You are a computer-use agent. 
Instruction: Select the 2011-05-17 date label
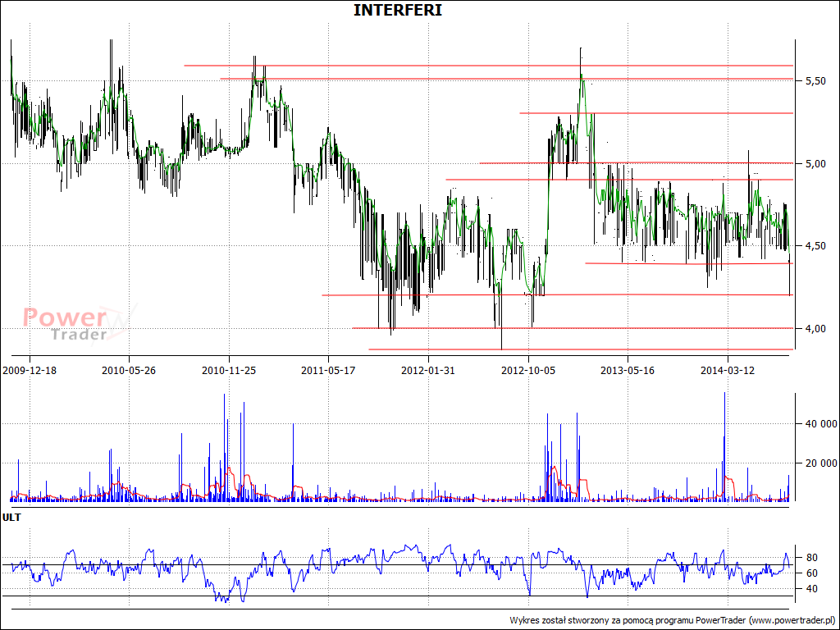click(x=328, y=370)
